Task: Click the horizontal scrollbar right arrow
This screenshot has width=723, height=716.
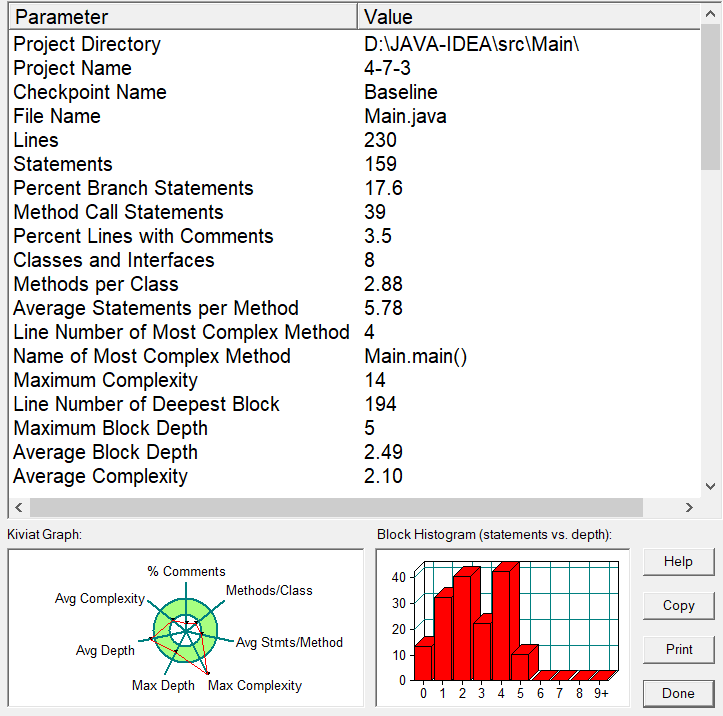Action: point(689,508)
